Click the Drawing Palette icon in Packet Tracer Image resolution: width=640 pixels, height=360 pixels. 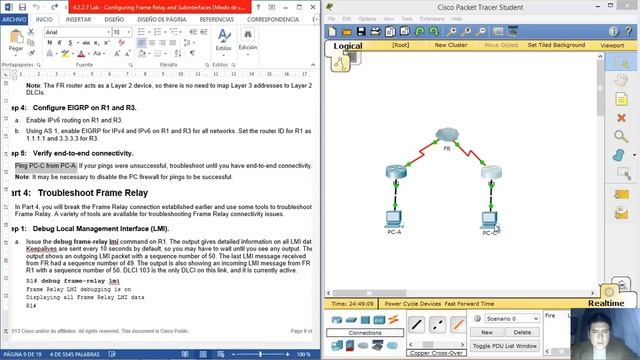(x=498, y=31)
